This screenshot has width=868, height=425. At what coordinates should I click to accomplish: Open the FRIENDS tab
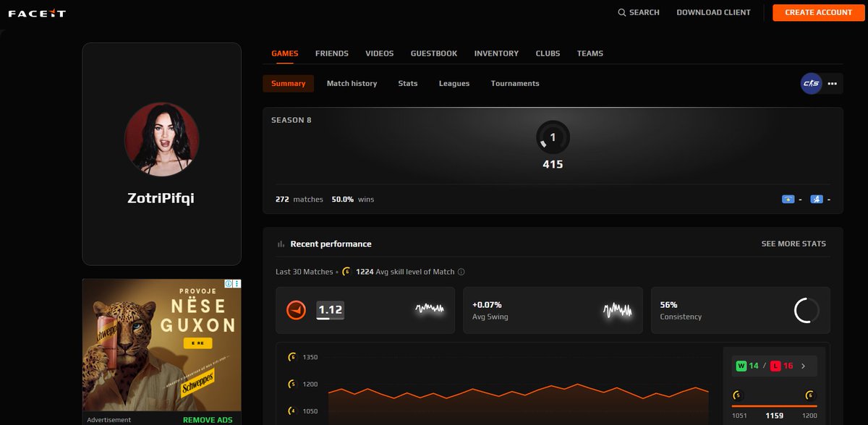click(x=332, y=53)
